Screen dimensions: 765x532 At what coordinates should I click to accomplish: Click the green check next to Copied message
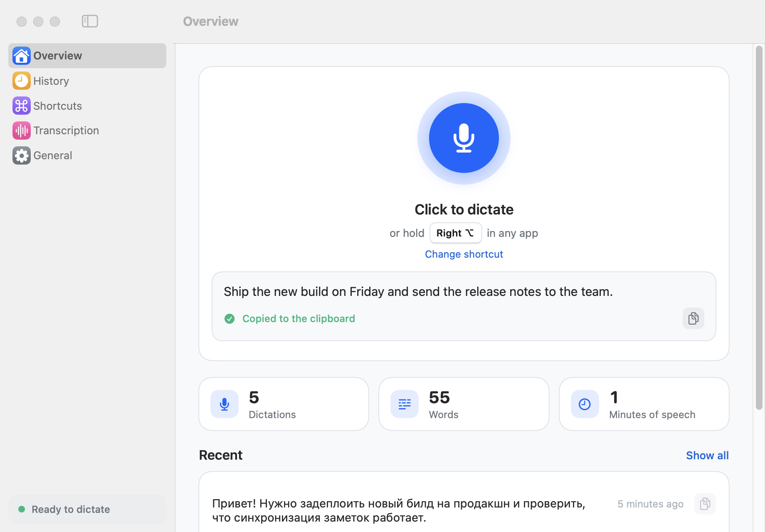(229, 319)
